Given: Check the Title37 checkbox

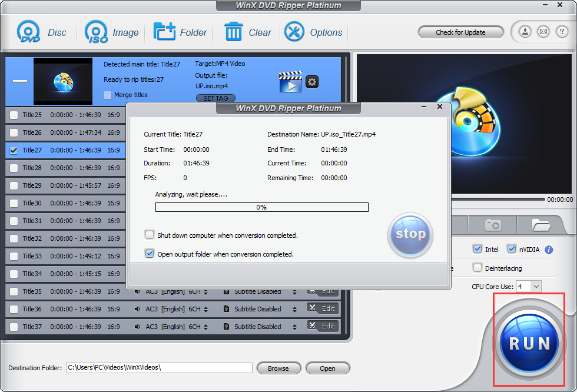Looking at the screenshot, I should tap(14, 327).
